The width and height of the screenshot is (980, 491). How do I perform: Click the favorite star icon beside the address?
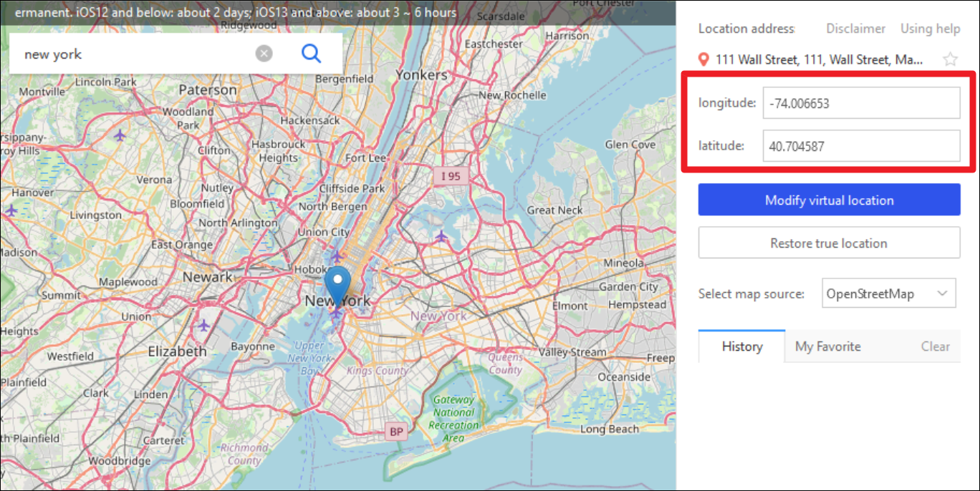point(950,59)
